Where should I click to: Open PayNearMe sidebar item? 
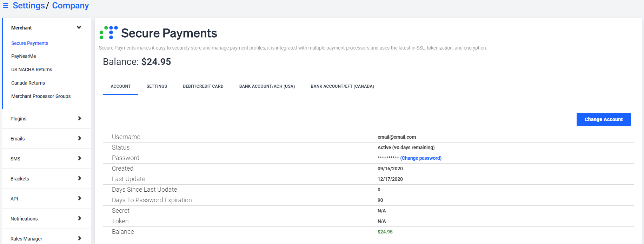click(x=24, y=56)
